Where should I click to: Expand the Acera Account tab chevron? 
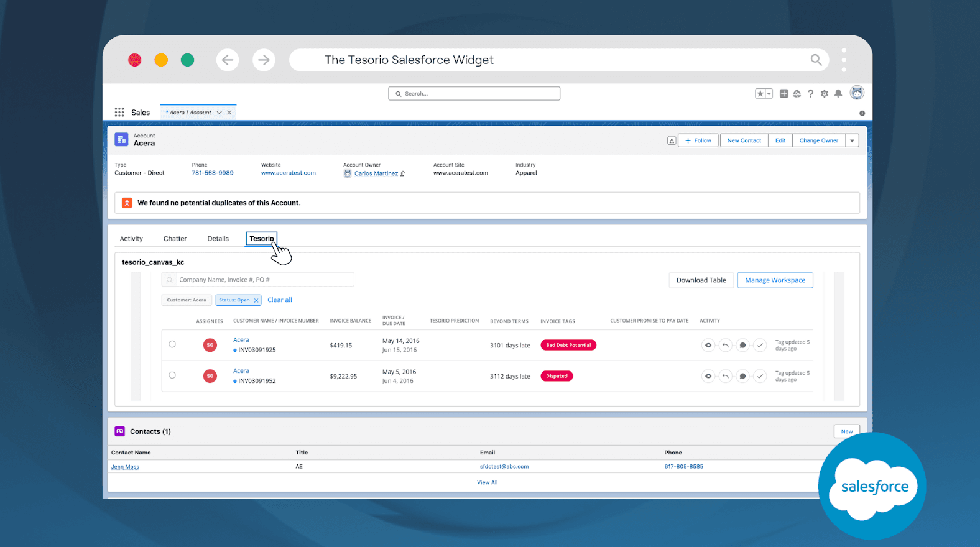(x=219, y=113)
